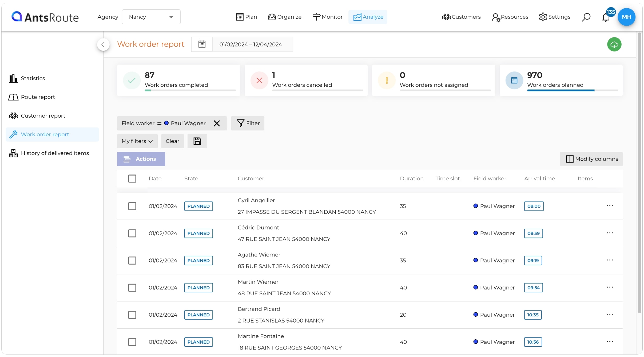Click the Filter button
The height and width of the screenshot is (357, 644).
click(247, 123)
